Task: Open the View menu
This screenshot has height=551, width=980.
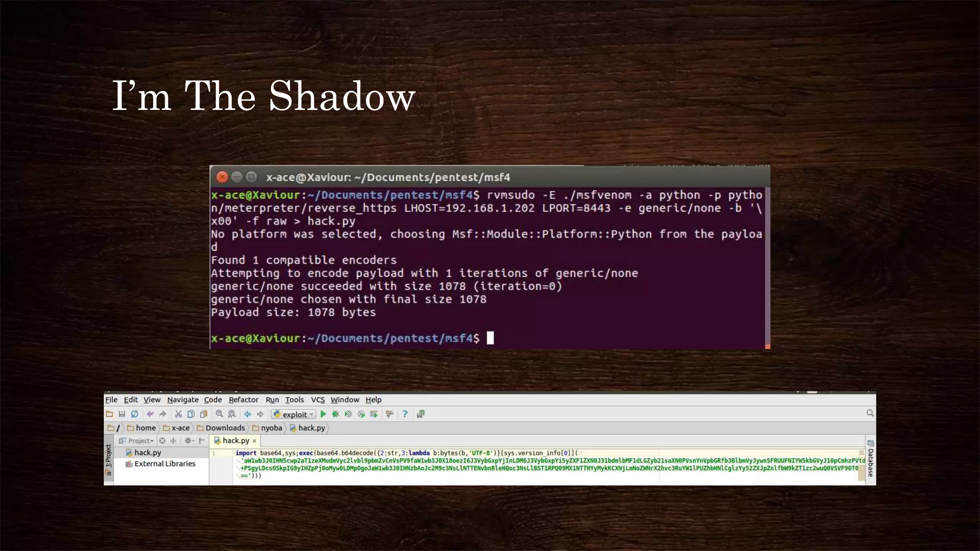Action: (x=152, y=400)
